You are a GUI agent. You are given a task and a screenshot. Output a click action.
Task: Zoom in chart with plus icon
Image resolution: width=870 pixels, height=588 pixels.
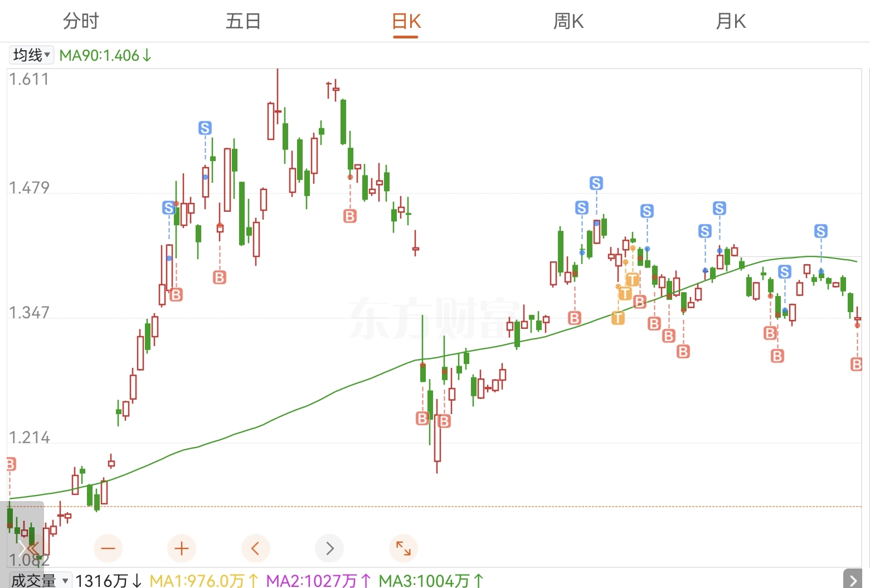(182, 548)
